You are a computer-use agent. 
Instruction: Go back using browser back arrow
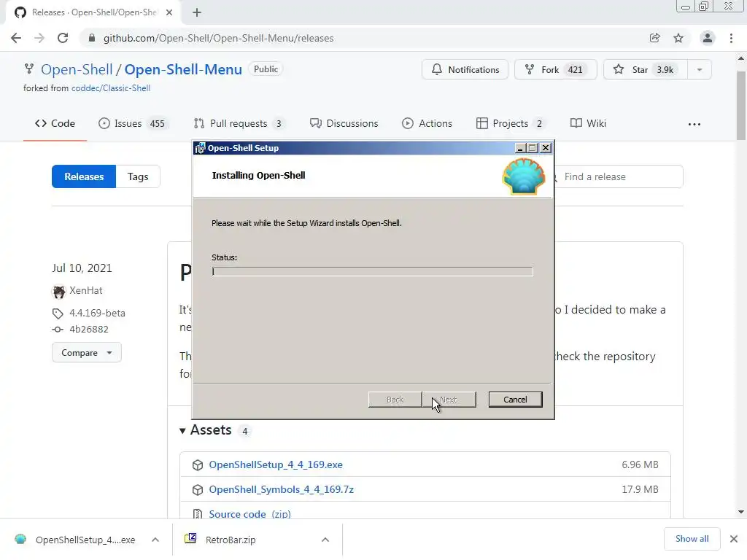16,38
